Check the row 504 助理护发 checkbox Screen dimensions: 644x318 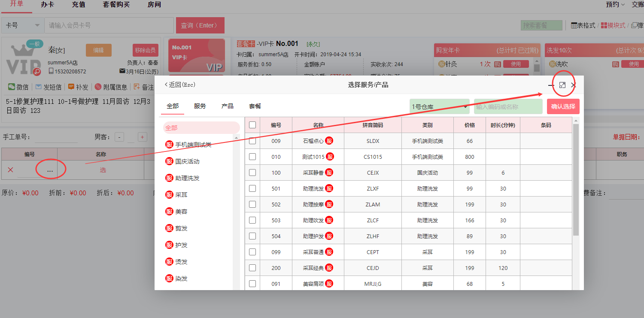tap(252, 236)
